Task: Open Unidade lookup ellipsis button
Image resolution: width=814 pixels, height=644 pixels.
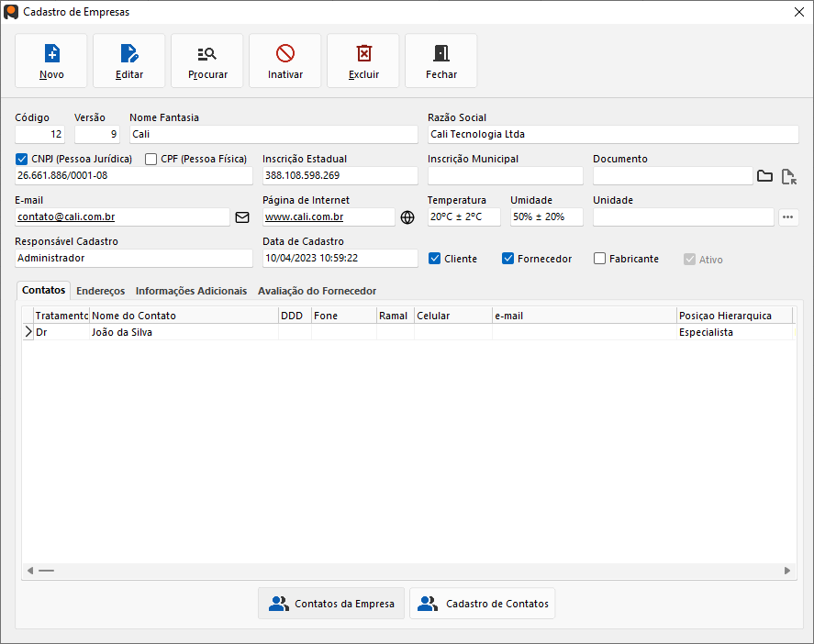Action: click(x=788, y=217)
